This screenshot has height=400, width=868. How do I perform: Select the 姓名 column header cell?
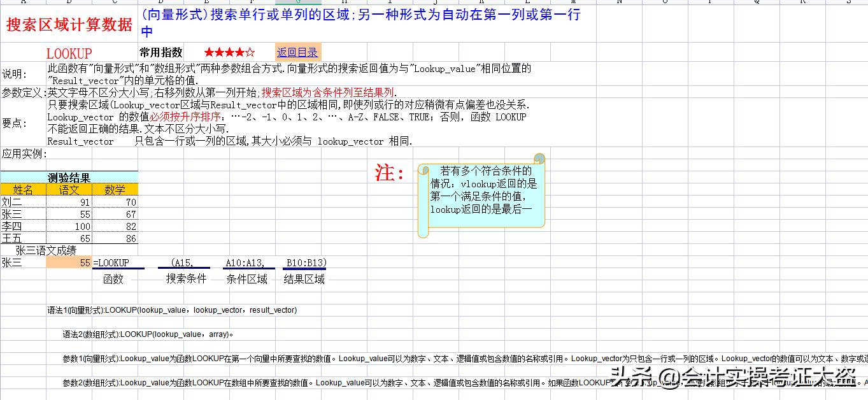pos(23,190)
